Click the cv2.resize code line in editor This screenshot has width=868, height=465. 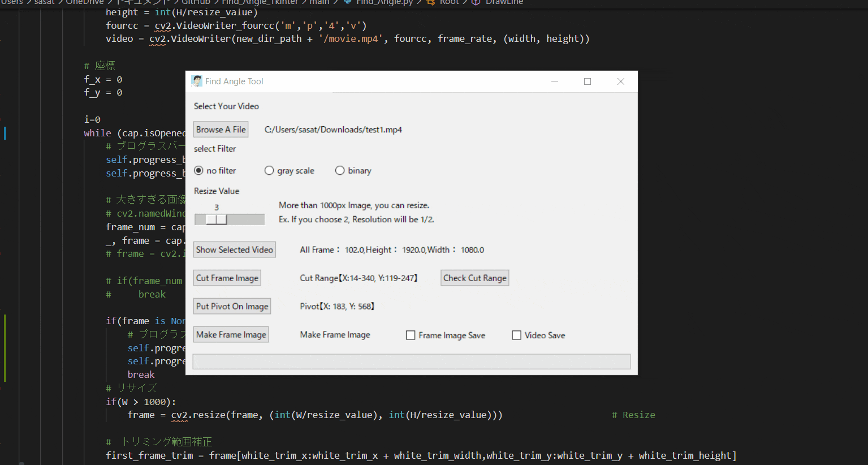point(315,415)
